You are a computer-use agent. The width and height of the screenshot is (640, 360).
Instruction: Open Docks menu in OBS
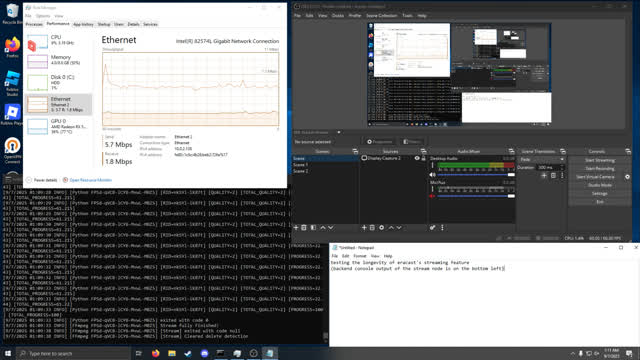(338, 16)
